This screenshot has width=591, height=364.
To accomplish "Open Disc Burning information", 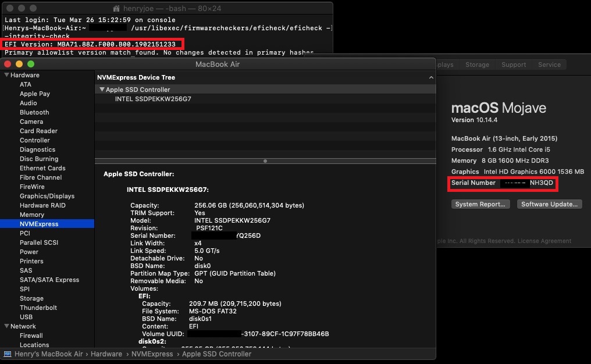I will click(x=39, y=159).
